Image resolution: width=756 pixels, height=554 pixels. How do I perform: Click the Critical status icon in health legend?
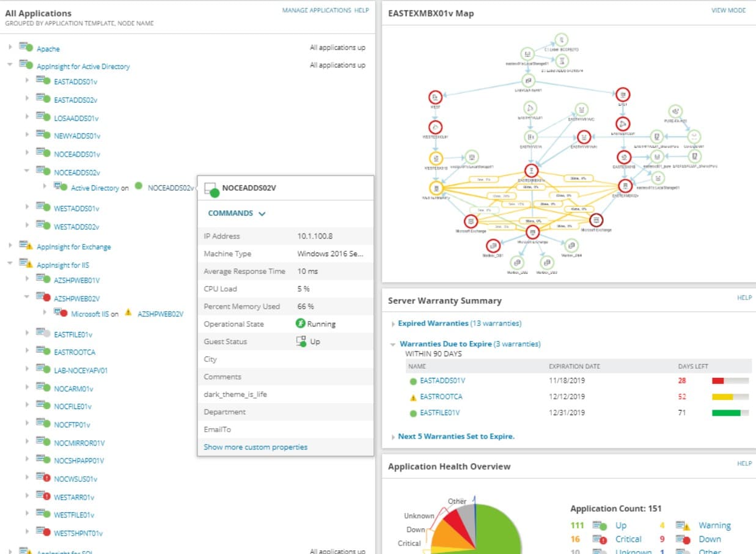[599, 539]
